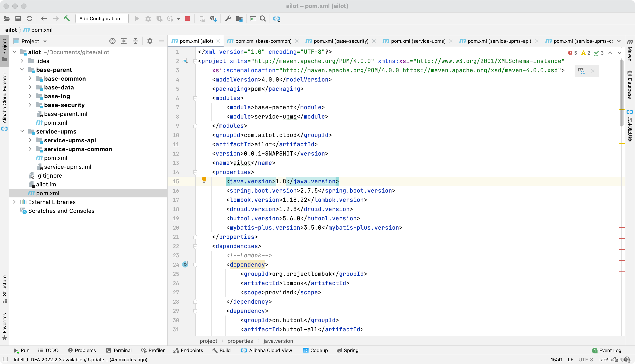635x364 pixels.
Task: Expand the base-security module
Action: click(x=30, y=105)
